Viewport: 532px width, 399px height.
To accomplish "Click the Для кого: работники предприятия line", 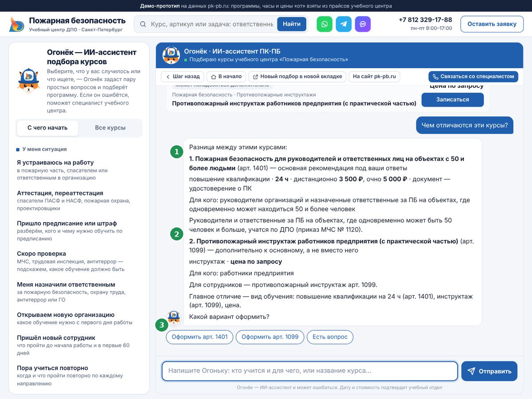I will pyautogui.click(x=241, y=273).
